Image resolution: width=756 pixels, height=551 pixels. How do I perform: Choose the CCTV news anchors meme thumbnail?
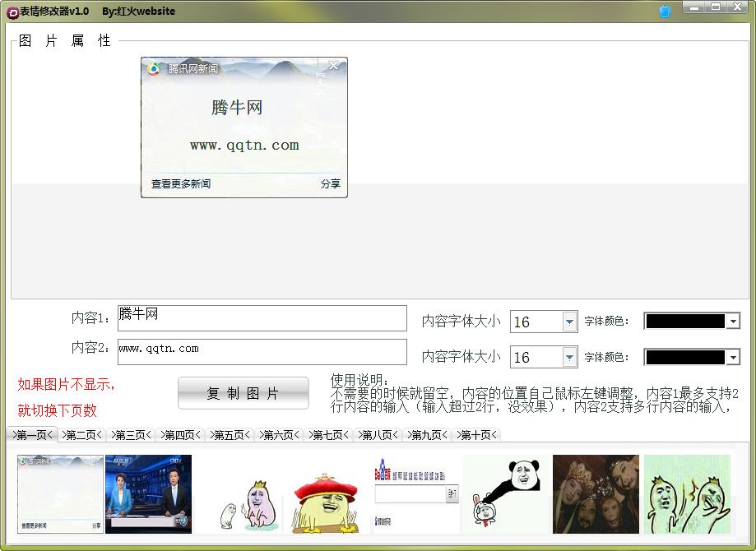pyautogui.click(x=148, y=493)
